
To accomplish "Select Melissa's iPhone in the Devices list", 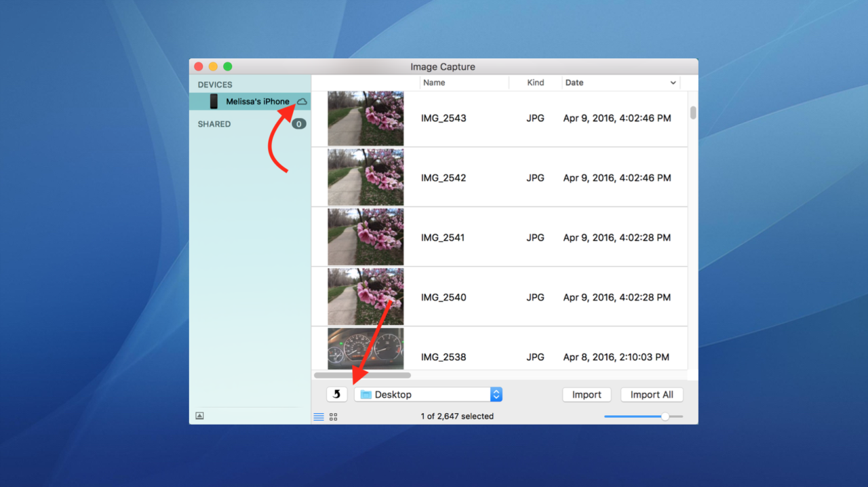I will [250, 102].
